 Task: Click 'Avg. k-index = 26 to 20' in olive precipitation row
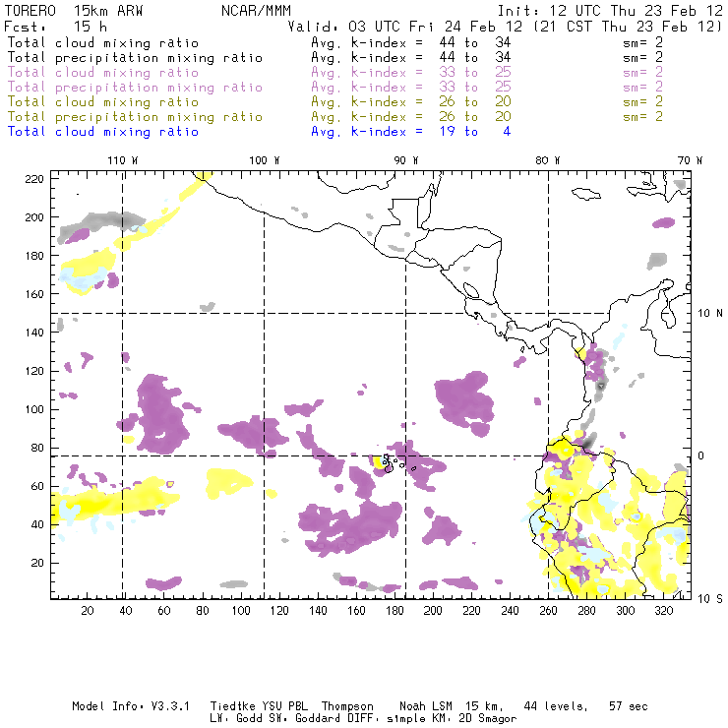tap(411, 116)
